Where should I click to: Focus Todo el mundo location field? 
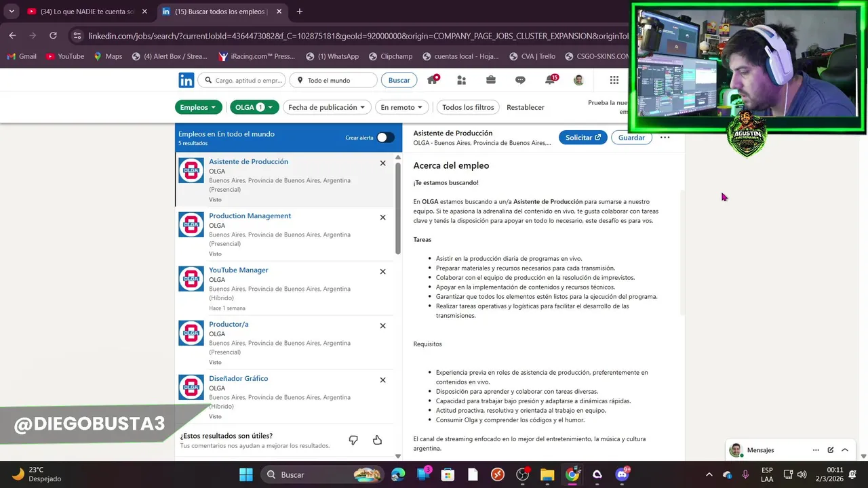click(334, 80)
